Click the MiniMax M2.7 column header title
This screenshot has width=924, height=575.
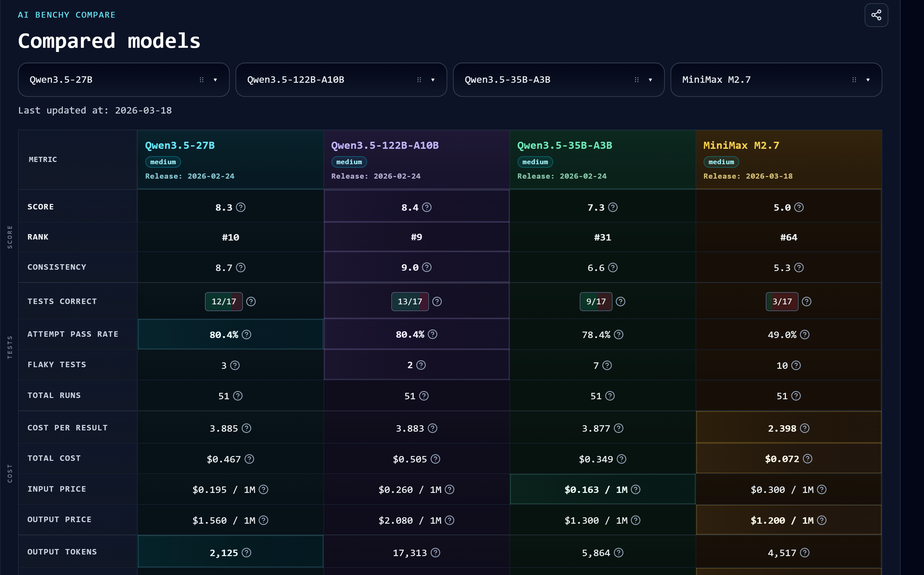741,145
